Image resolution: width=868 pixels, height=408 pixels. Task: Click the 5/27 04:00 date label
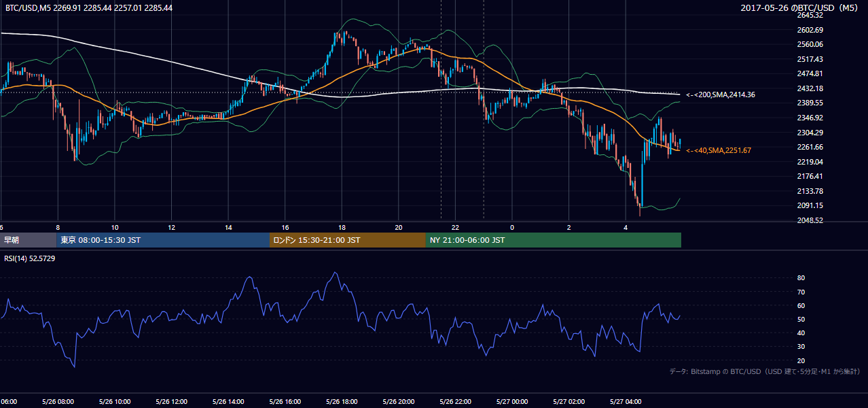point(625,402)
